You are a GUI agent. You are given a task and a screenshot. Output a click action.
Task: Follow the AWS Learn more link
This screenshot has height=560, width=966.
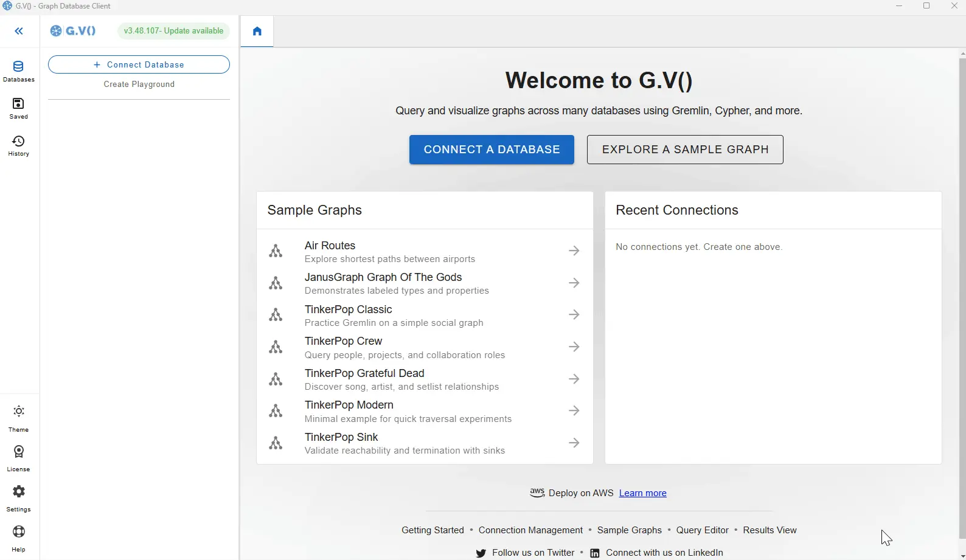[x=642, y=493]
